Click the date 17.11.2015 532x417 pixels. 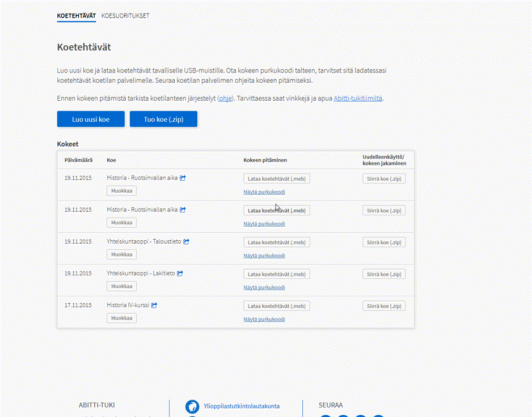pyautogui.click(x=78, y=305)
